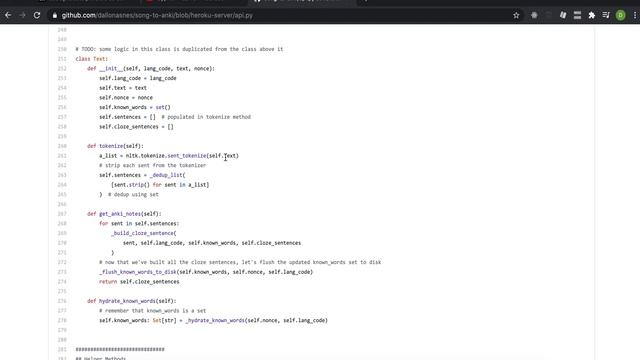Click the 'return self.cloze_sentences' line

click(139, 282)
